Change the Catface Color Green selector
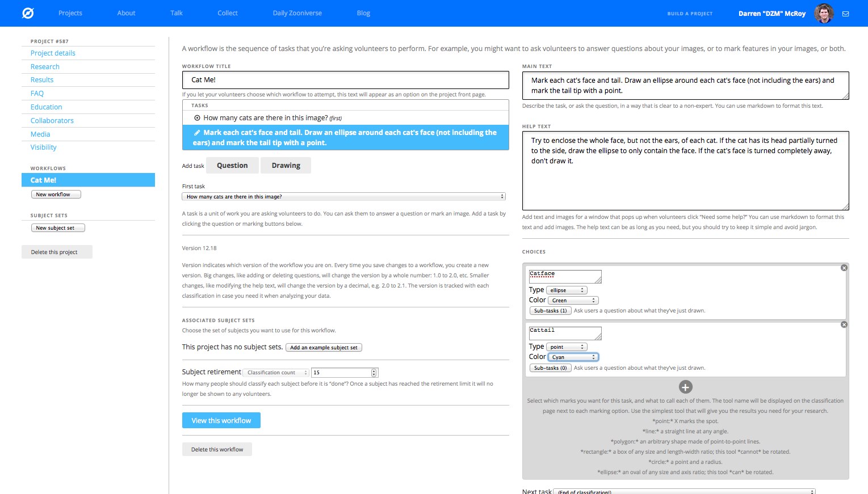868x494 pixels. point(573,301)
